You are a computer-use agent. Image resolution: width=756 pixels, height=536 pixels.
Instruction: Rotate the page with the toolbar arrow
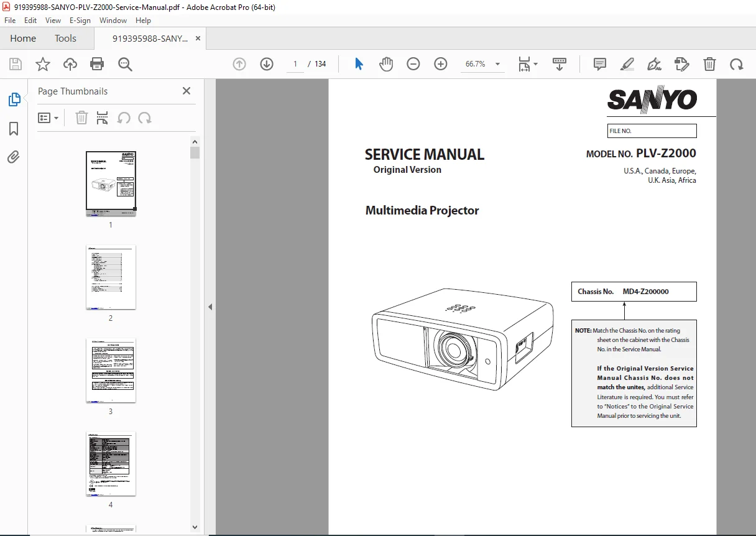point(737,64)
